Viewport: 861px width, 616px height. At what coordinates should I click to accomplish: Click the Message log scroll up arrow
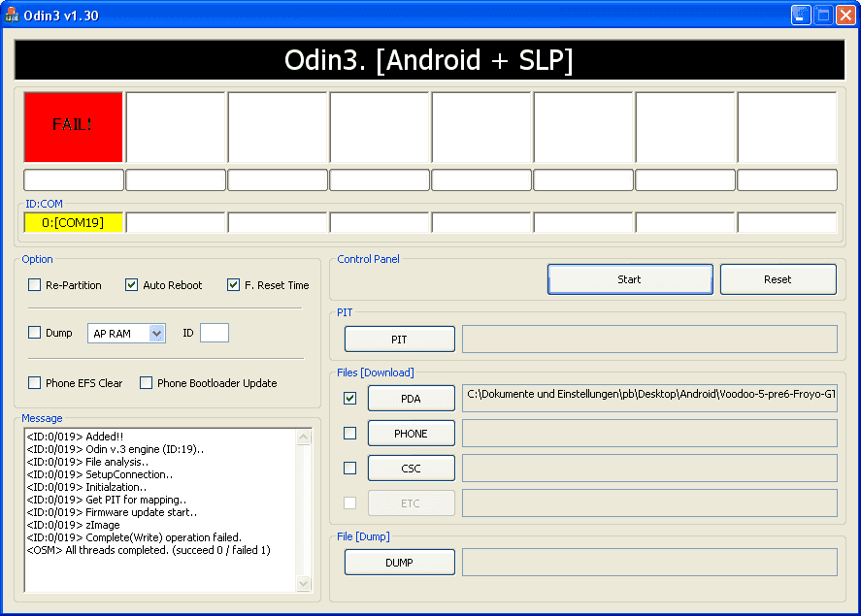click(x=304, y=438)
